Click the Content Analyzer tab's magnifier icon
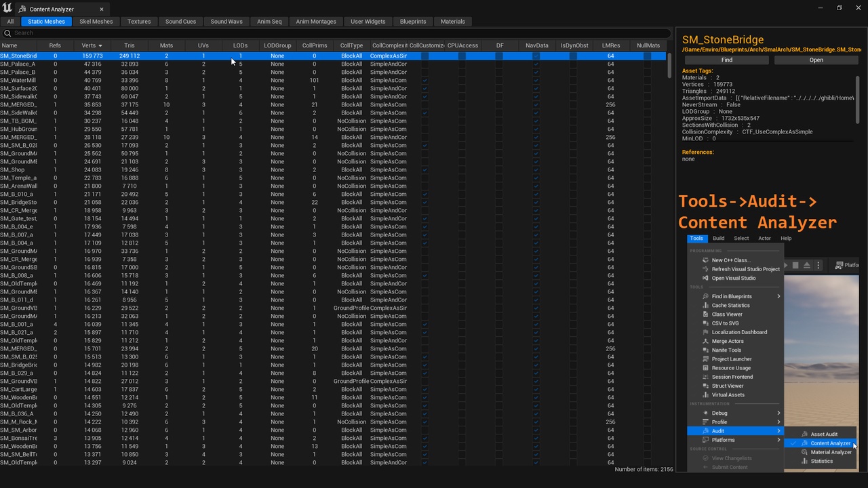The image size is (868, 488). [x=22, y=9]
